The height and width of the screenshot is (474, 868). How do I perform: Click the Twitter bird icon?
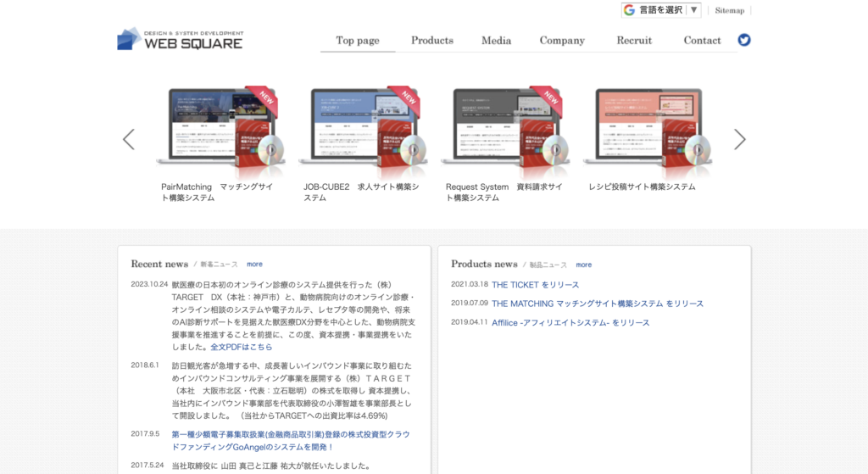coord(744,40)
